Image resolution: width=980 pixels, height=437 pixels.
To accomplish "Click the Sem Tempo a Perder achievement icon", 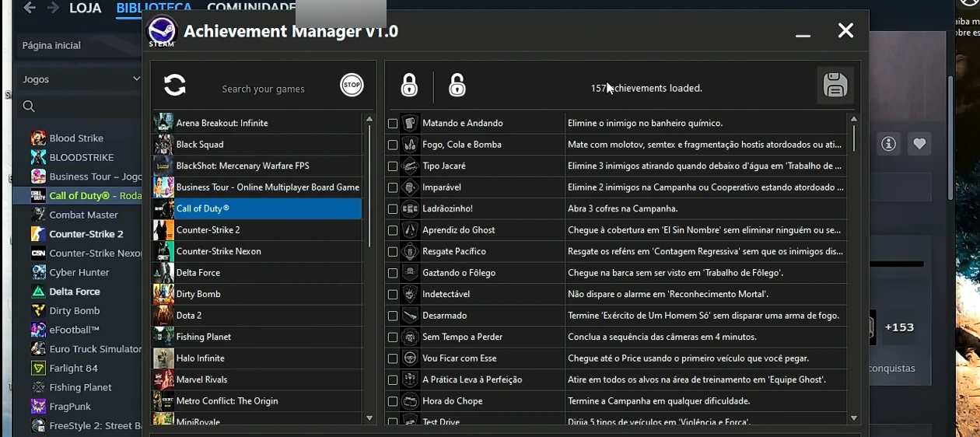I will (410, 337).
